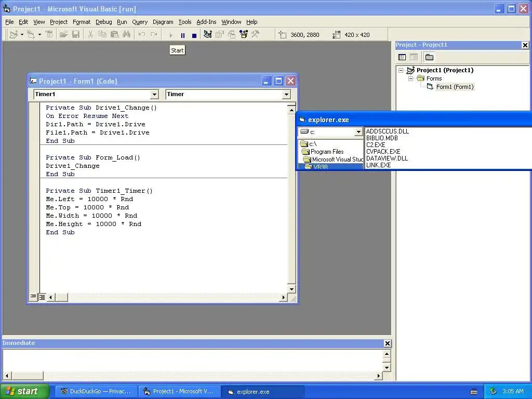Click the Paste clipboard icon
Screen dimensions: 532x399
pyautogui.click(x=115, y=35)
